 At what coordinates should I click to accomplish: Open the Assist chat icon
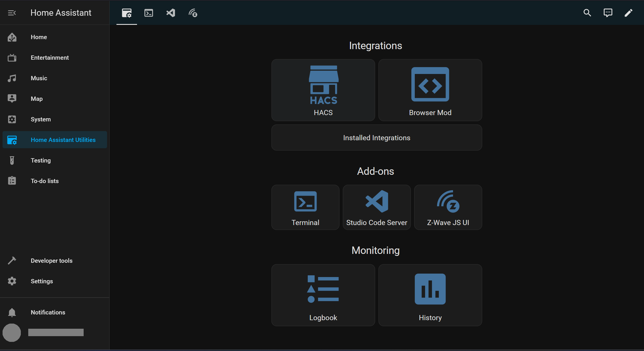(x=608, y=13)
